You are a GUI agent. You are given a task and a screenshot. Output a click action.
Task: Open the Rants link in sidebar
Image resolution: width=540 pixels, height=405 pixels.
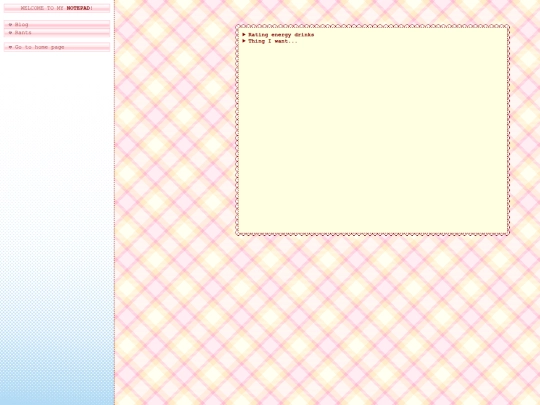click(57, 33)
